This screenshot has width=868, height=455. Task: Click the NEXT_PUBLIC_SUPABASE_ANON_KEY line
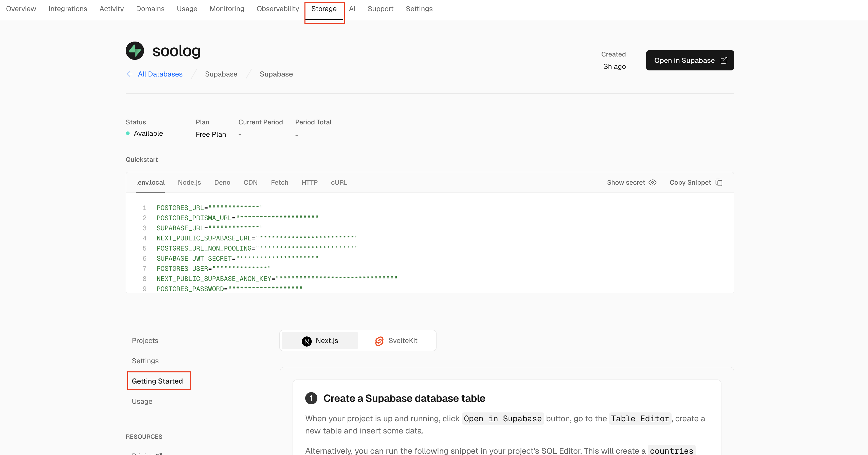[x=277, y=278]
